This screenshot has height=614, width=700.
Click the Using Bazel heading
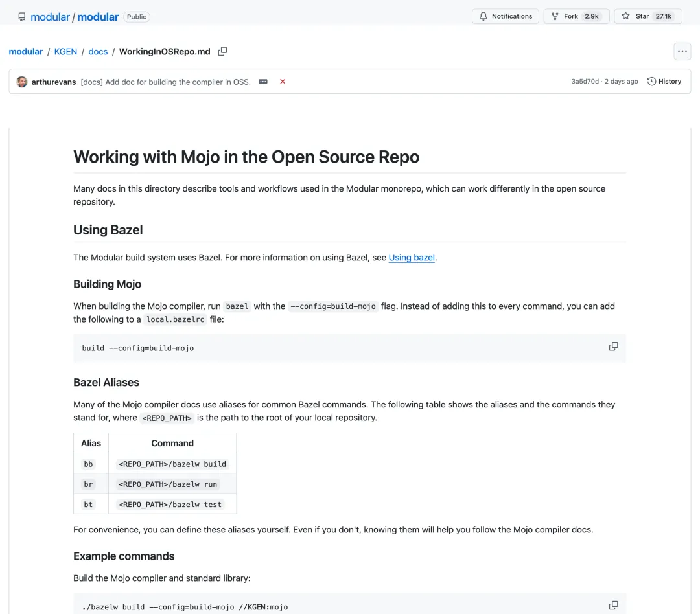click(108, 230)
